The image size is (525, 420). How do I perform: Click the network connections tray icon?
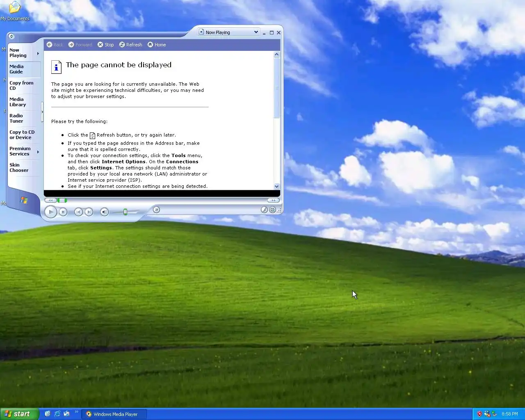[x=487, y=414]
